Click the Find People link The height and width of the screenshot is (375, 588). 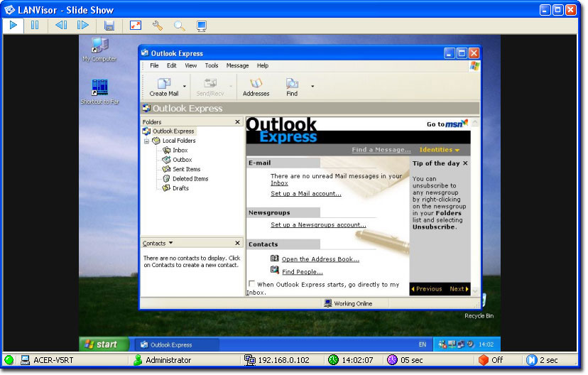tap(303, 272)
